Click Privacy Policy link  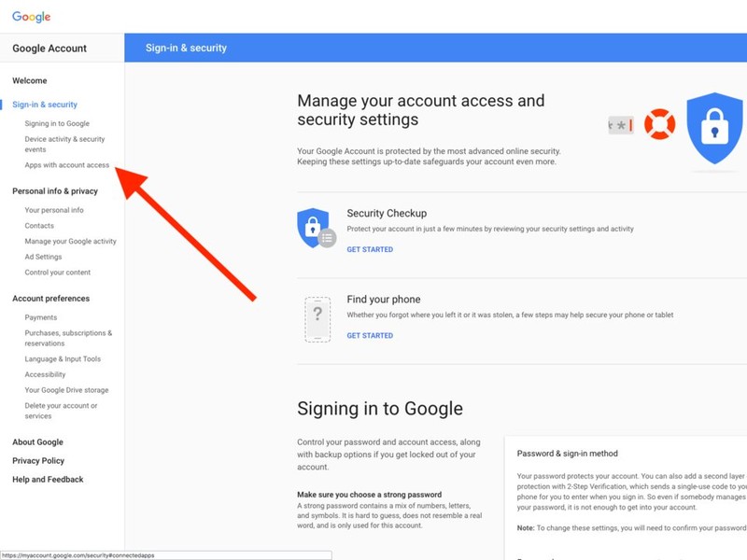(x=38, y=460)
